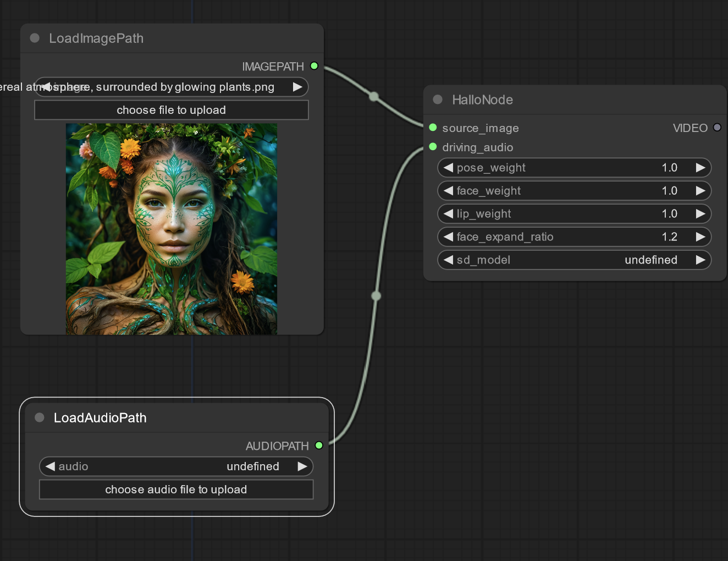728x561 pixels.
Task: Click the source_image input socket
Action: (x=433, y=127)
